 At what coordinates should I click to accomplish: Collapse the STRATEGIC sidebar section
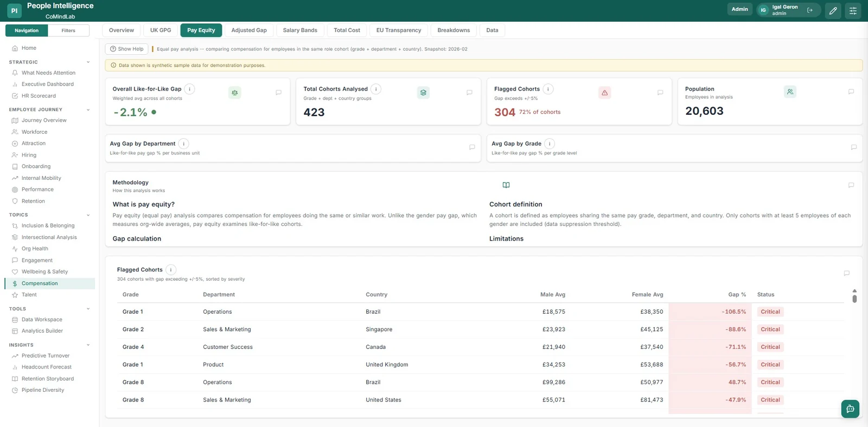coord(88,62)
